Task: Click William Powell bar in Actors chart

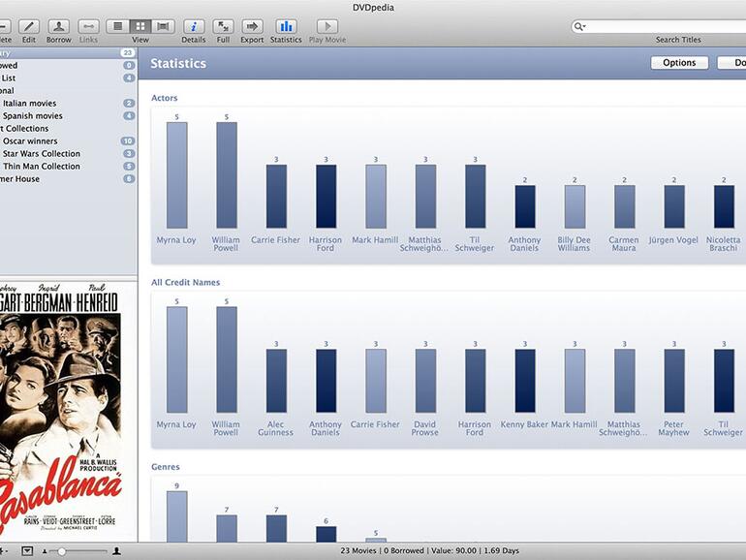Action: coord(227,175)
